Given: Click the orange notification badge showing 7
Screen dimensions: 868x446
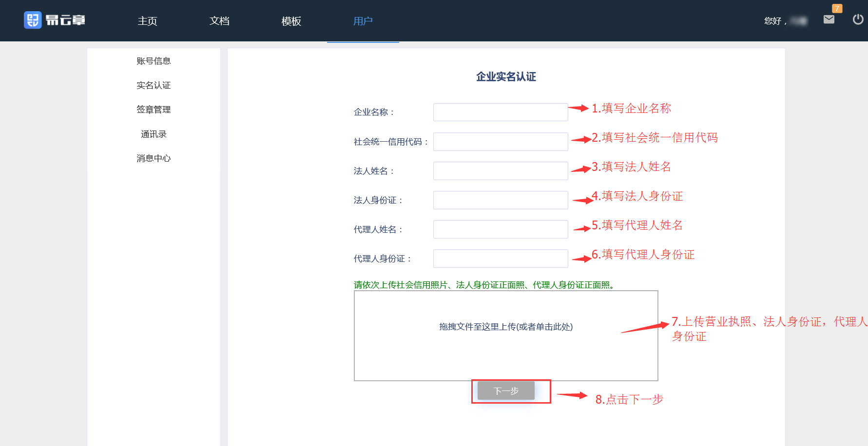Looking at the screenshot, I should pyautogui.click(x=837, y=8).
